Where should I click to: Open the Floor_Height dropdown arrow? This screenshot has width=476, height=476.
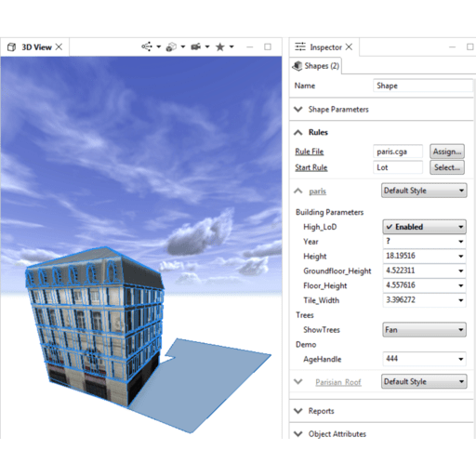pyautogui.click(x=461, y=285)
